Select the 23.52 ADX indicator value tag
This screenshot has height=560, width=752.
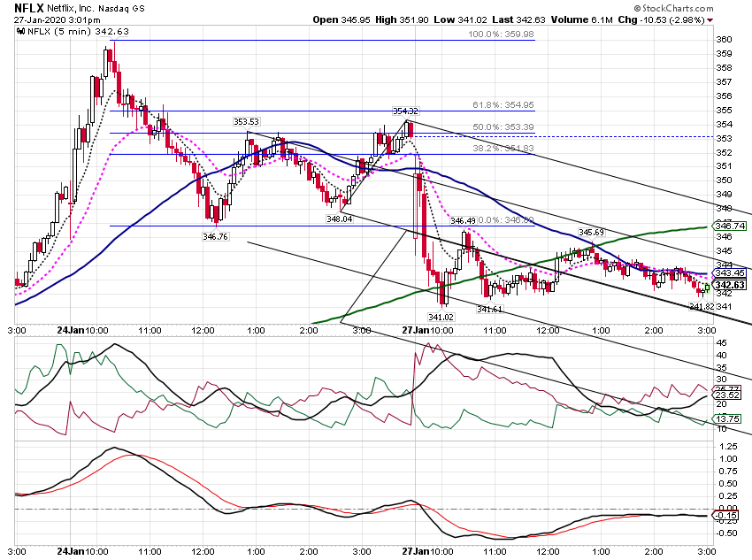tap(727, 395)
